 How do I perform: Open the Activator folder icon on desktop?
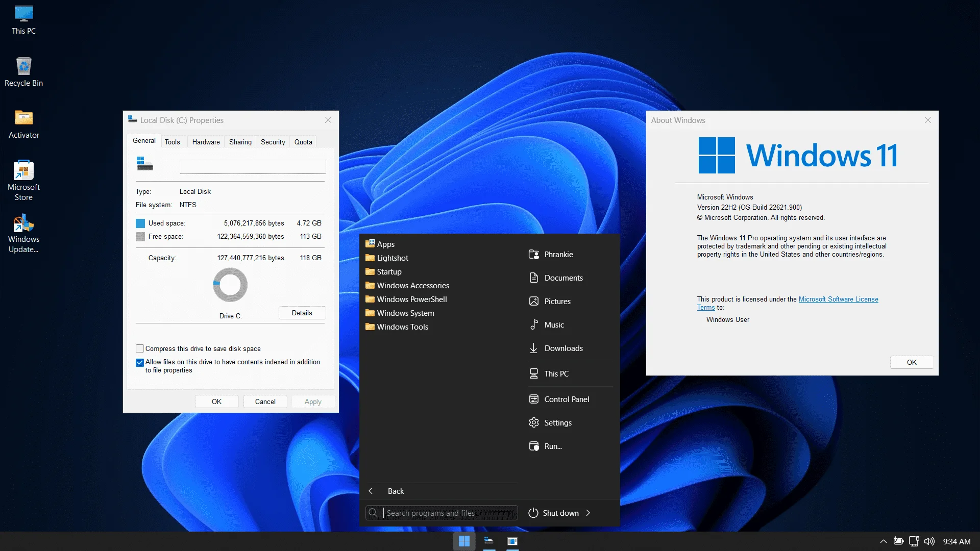[23, 124]
